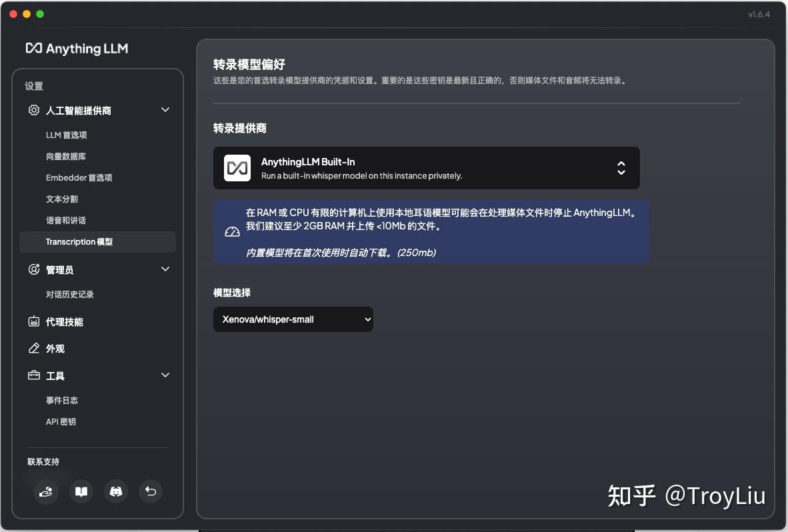
Task: Click the 联系支持 label
Action: click(x=43, y=462)
